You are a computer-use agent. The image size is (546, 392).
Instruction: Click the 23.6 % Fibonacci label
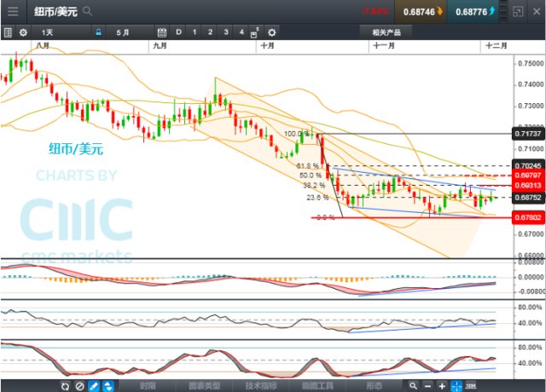tap(317, 198)
